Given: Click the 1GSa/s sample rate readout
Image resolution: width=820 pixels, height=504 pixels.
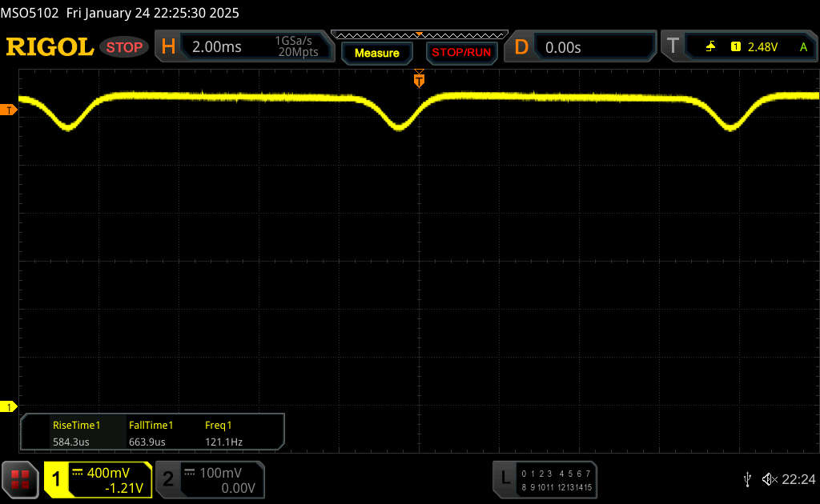Looking at the screenshot, I should (293, 41).
